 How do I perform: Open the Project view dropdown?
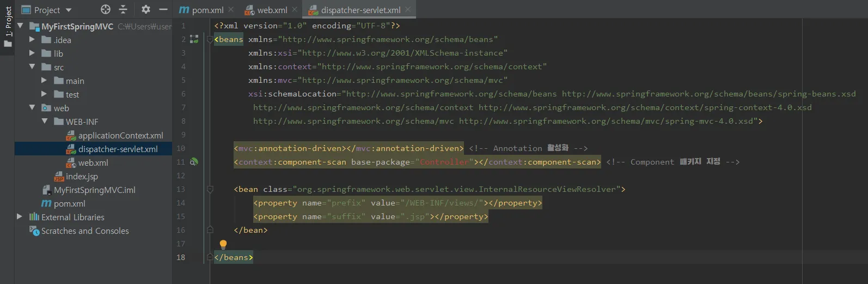69,10
